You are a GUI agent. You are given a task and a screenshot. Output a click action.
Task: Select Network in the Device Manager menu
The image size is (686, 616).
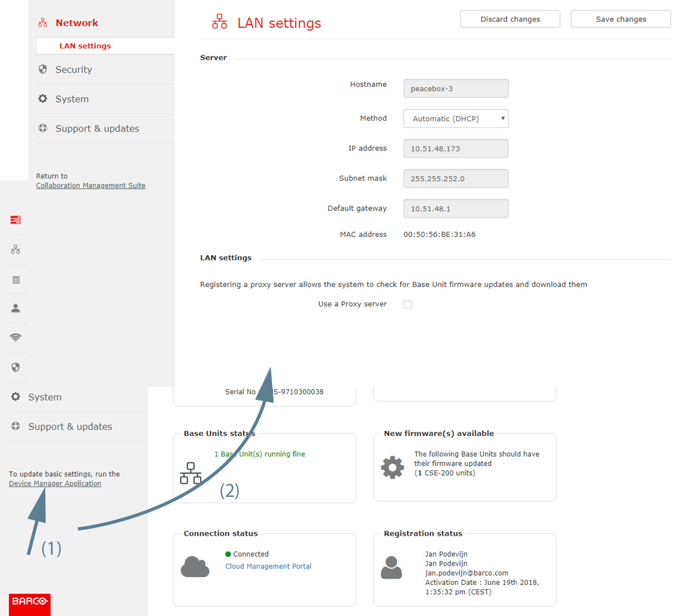click(x=77, y=23)
